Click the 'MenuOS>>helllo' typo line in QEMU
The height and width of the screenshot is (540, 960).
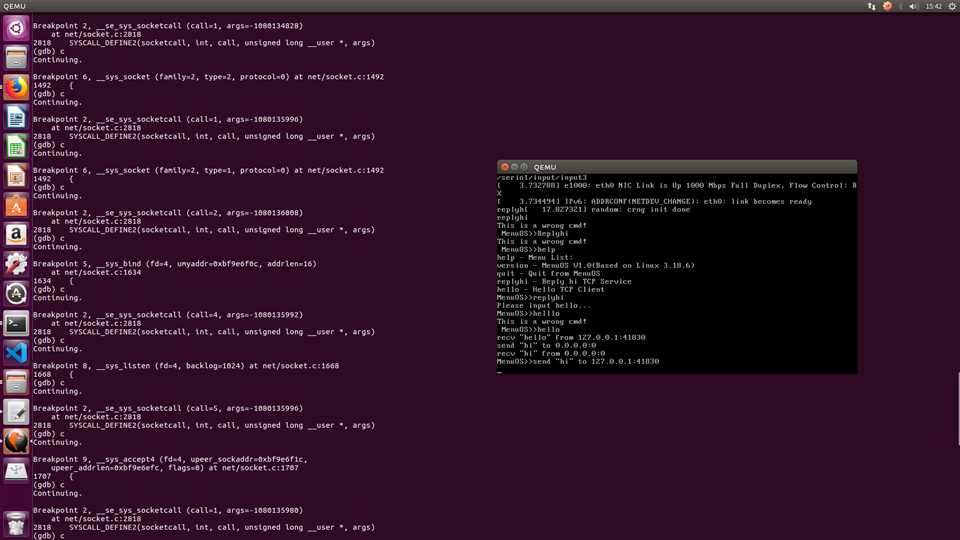click(x=528, y=313)
